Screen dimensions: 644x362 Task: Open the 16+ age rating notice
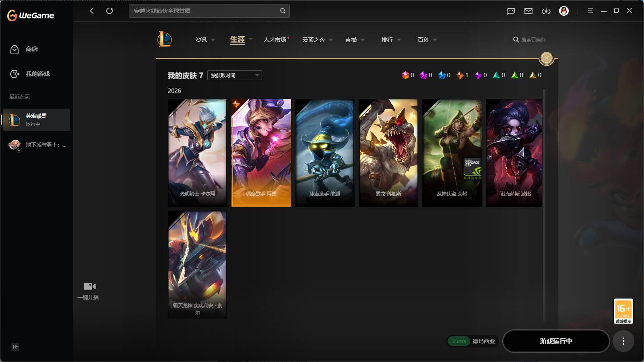pyautogui.click(x=623, y=311)
